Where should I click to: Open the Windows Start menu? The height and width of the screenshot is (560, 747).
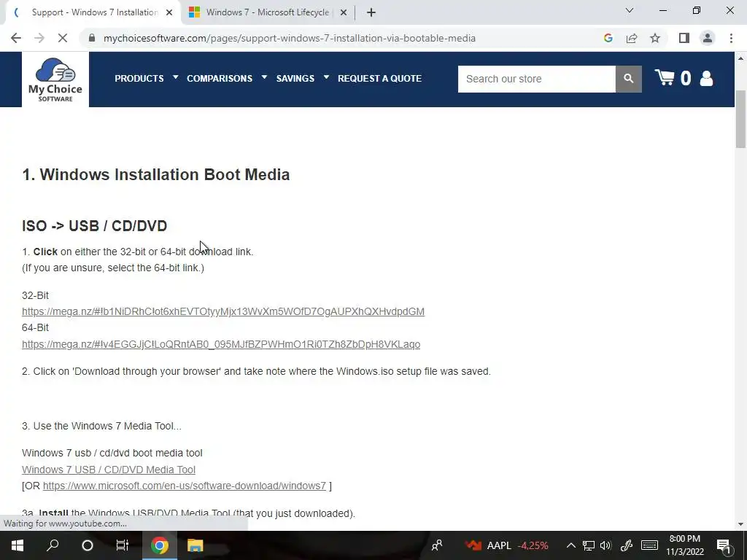click(18, 545)
